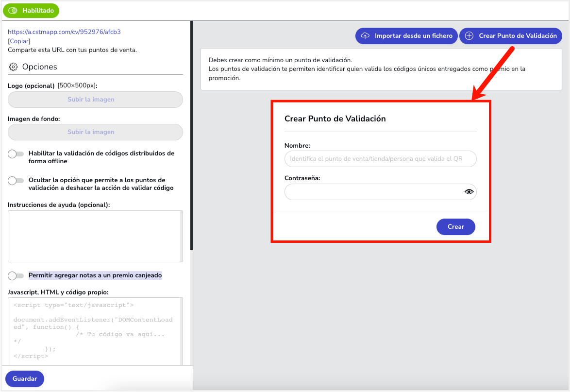The image size is (570, 392).
Task: Toggle hiding the undo validation option
Action: [16, 180]
